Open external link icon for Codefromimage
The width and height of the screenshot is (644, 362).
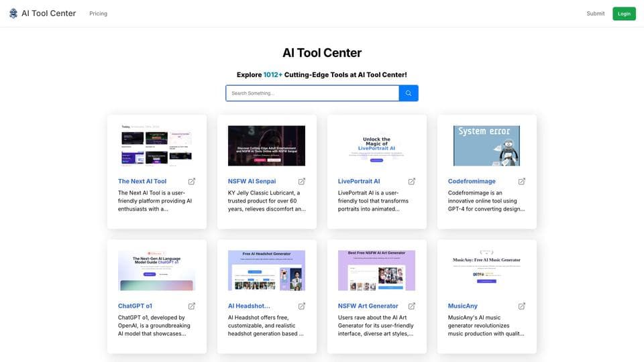(522, 182)
